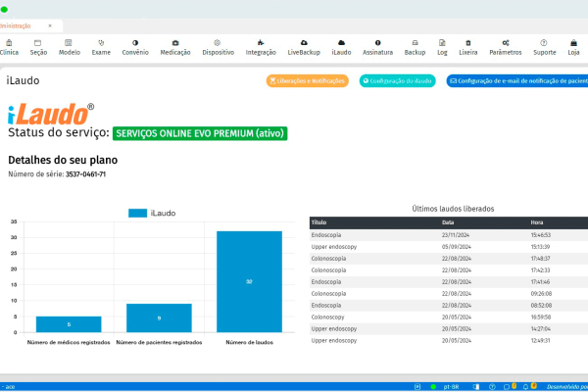Click the help question icon in status bar
The width and height of the screenshot is (588, 392).
click(492, 387)
